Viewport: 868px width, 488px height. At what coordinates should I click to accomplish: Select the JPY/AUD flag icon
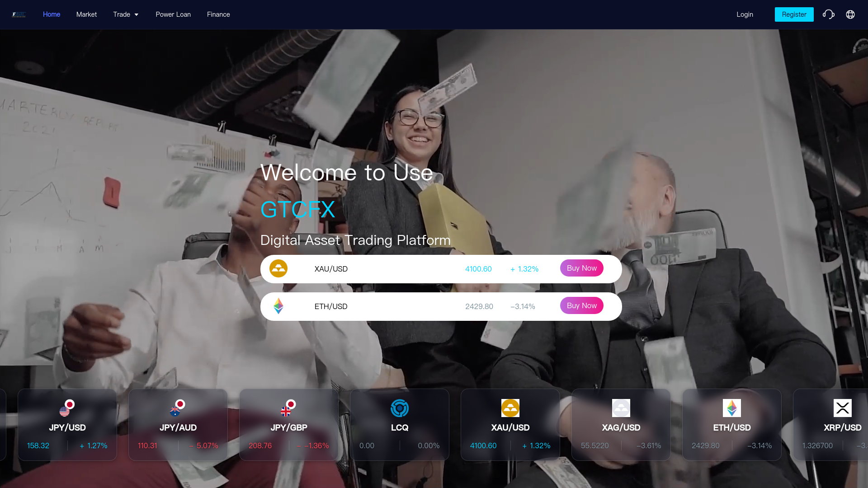coord(178,408)
